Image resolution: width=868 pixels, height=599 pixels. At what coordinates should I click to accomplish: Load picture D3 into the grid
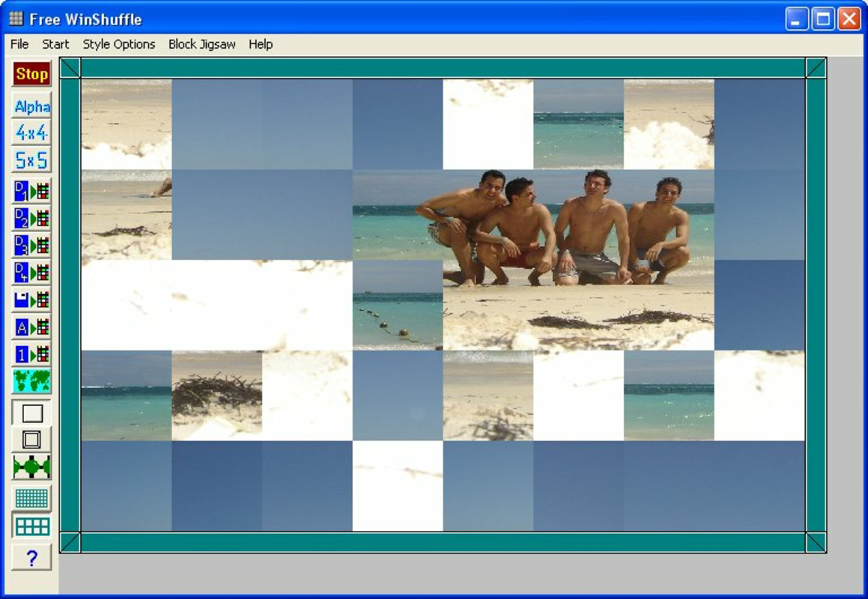point(31,246)
